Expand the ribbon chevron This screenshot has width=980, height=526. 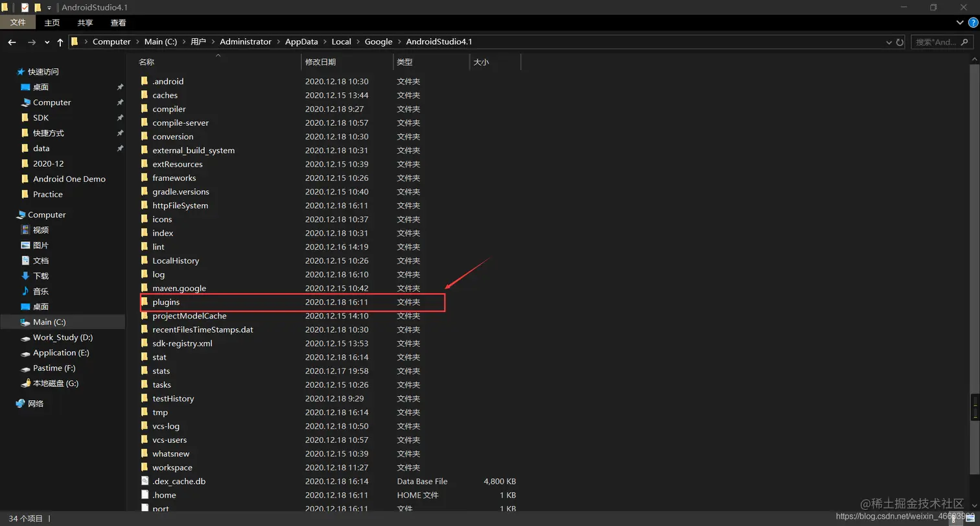(x=961, y=23)
